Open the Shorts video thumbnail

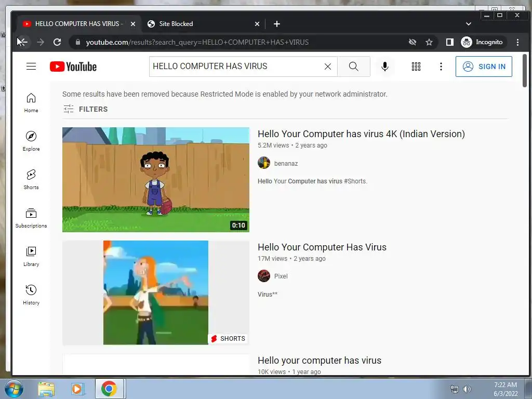[156, 293]
